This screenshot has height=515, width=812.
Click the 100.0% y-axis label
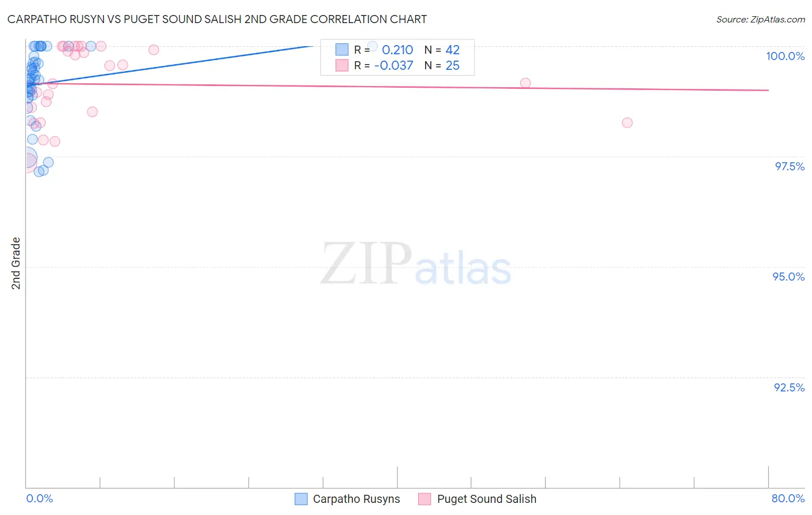pos(785,56)
